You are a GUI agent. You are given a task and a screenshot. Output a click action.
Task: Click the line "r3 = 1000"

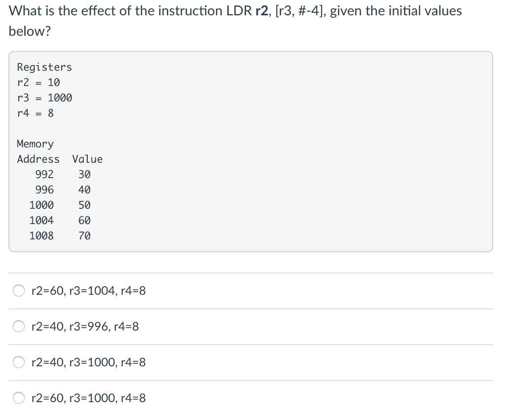pos(44,98)
